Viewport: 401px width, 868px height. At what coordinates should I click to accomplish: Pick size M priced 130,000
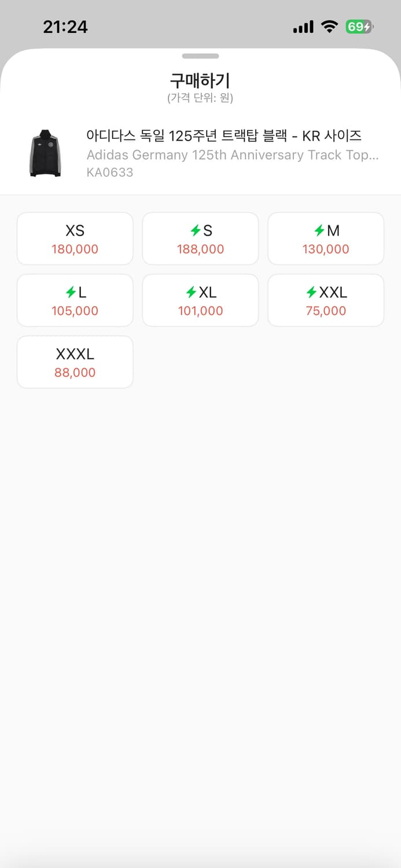click(326, 238)
